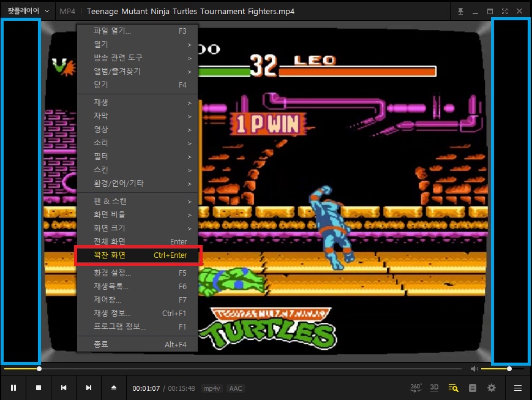Click the seek bar position handle
Screen dimensions: 532x400
coord(39,369)
